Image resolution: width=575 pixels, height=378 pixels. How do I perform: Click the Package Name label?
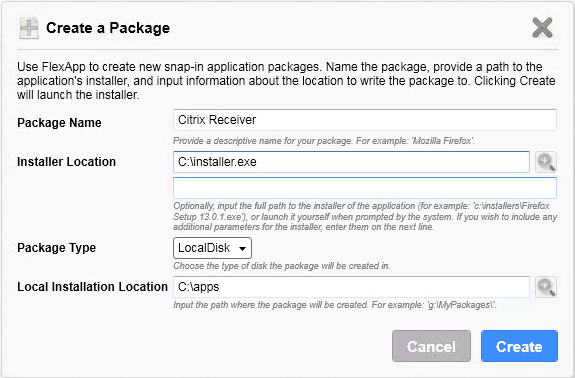pos(59,122)
